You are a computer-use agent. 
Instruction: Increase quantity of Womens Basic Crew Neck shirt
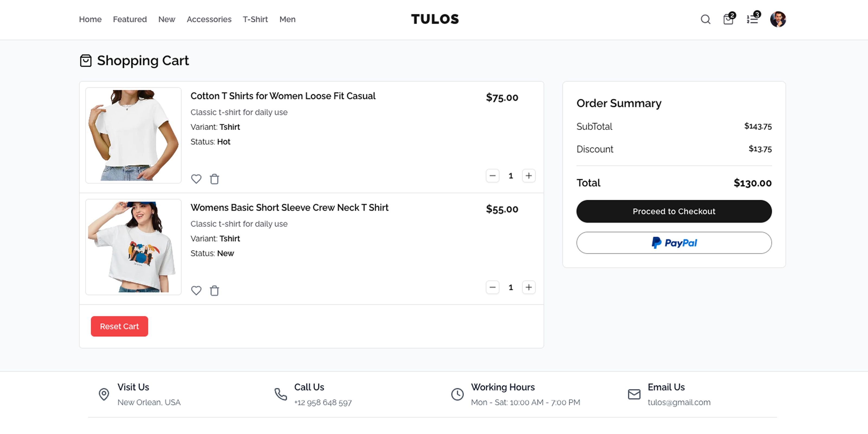(x=528, y=287)
